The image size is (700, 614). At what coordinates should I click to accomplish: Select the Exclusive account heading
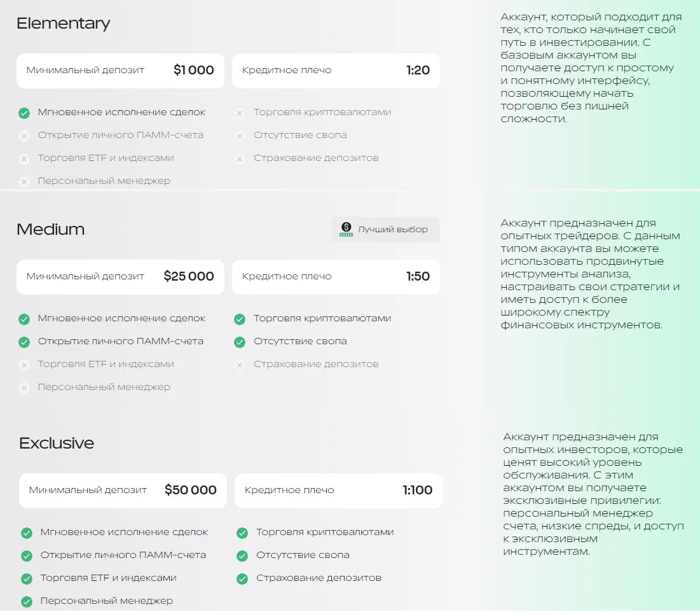[x=57, y=443]
